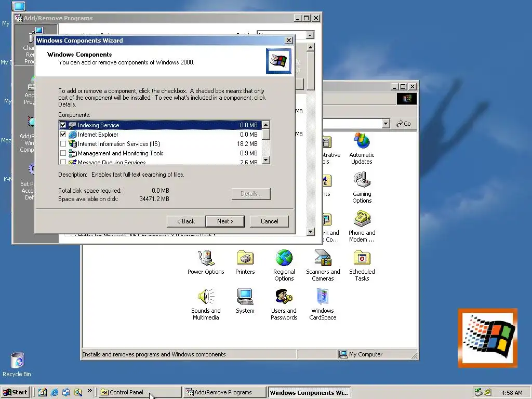The height and width of the screenshot is (399, 532).
Task: Click the Windows flag throbber in Control Panel
Action: 406,99
